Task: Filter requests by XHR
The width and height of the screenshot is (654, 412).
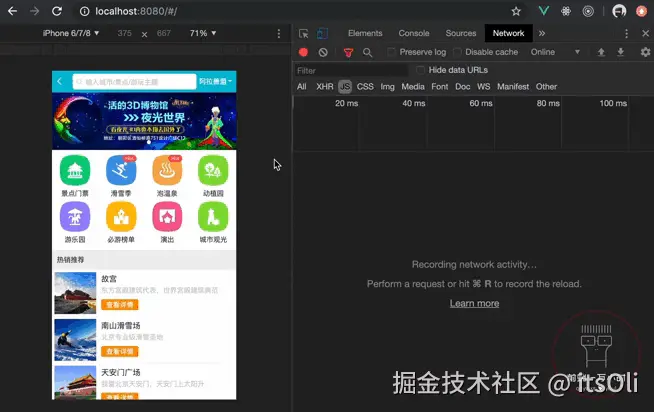Action: [324, 87]
